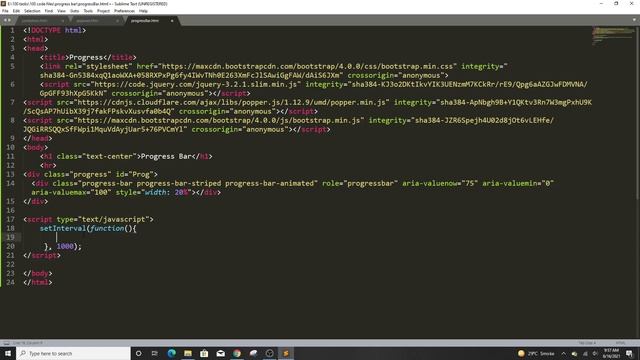Viewport: 640px width, 360px height.
Task: Open the tab list dropdown at right
Action: 634,20
